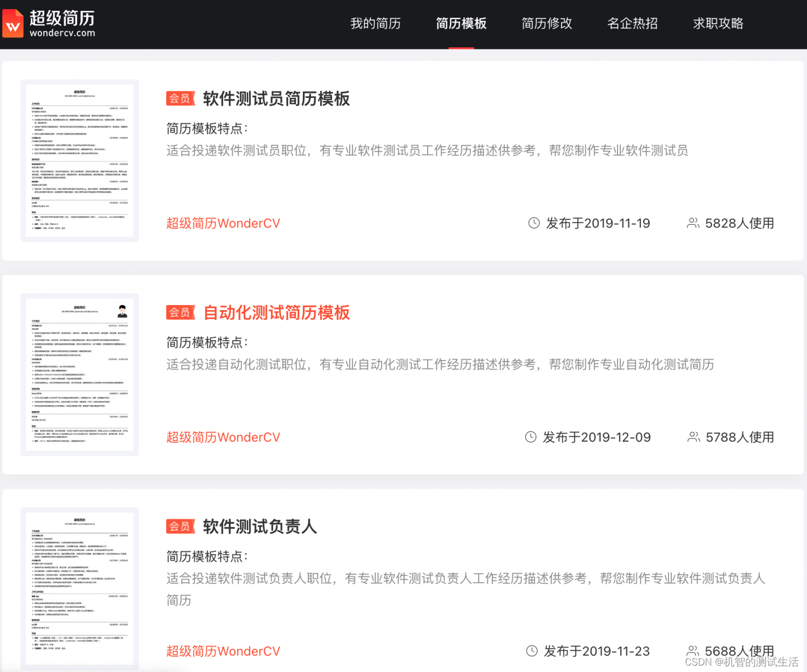Click the 发布于2019-12-09 date text
This screenshot has width=807, height=672.
coord(597,437)
